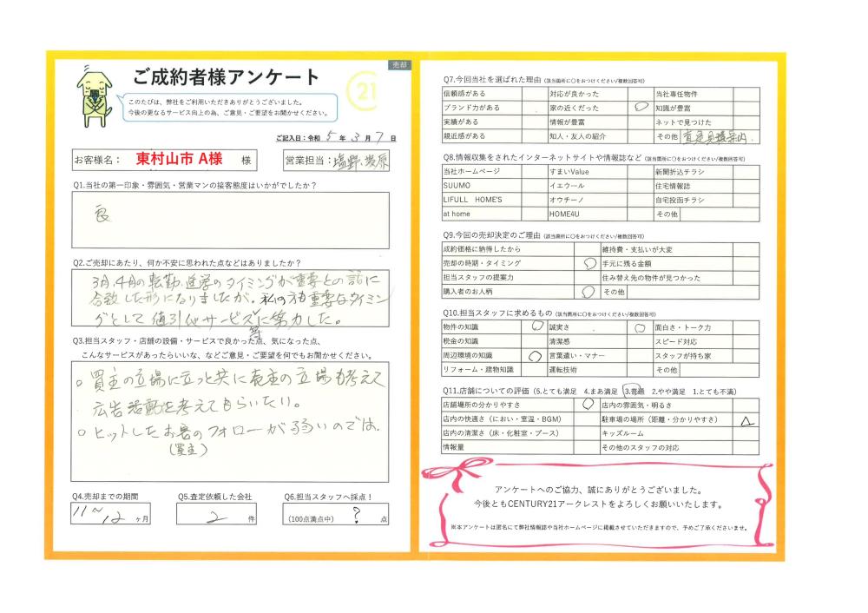Tick the 誠実さ checkbox in Q10
This screenshot has width=868, height=613.
641,327
